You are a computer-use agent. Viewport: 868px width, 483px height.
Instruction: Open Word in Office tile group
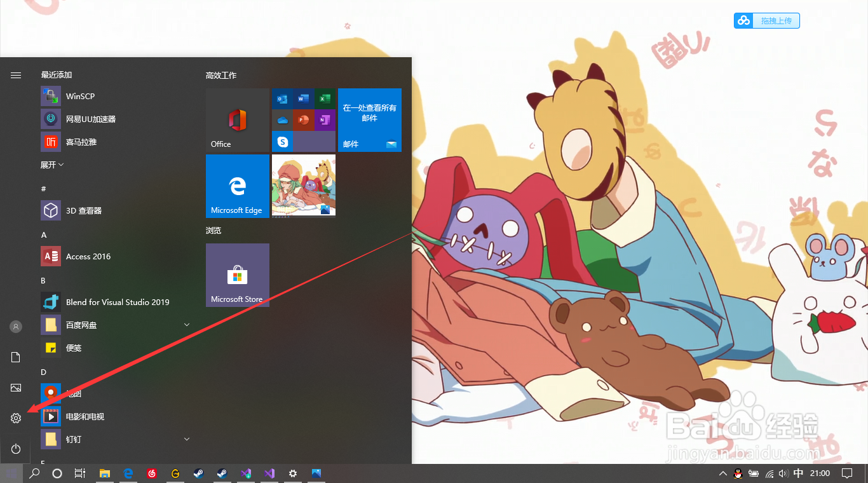click(x=304, y=99)
